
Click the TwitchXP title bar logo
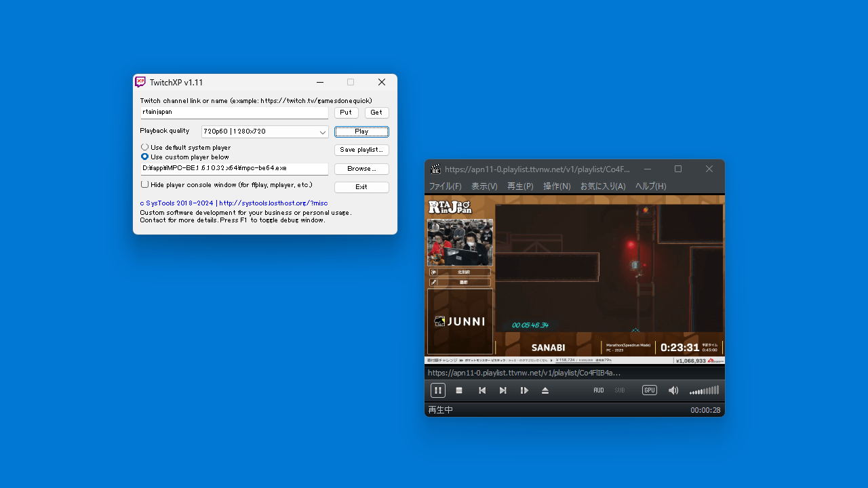click(x=140, y=82)
